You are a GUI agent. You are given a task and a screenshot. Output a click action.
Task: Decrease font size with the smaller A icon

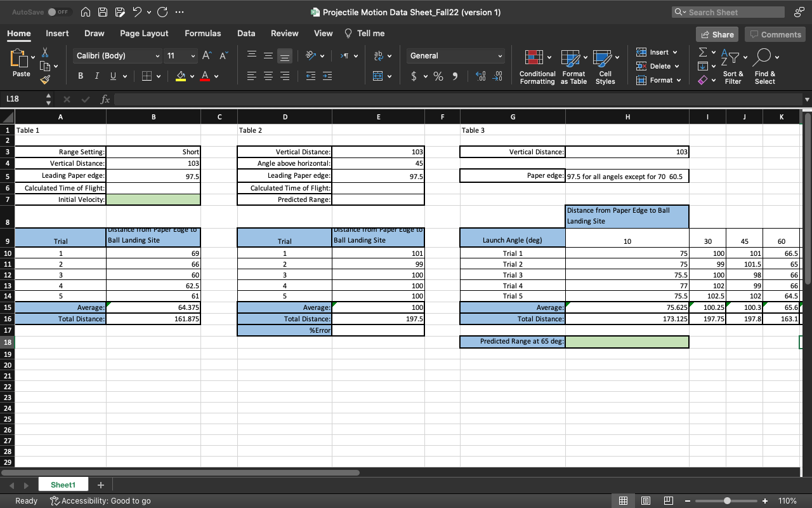[223, 56]
